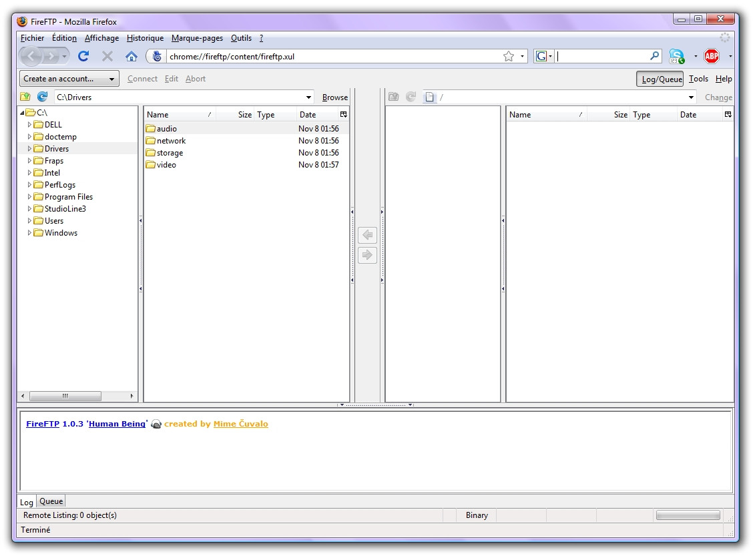Click the Google search engine icon
Viewport: 755px width, 560px height.
click(x=541, y=56)
